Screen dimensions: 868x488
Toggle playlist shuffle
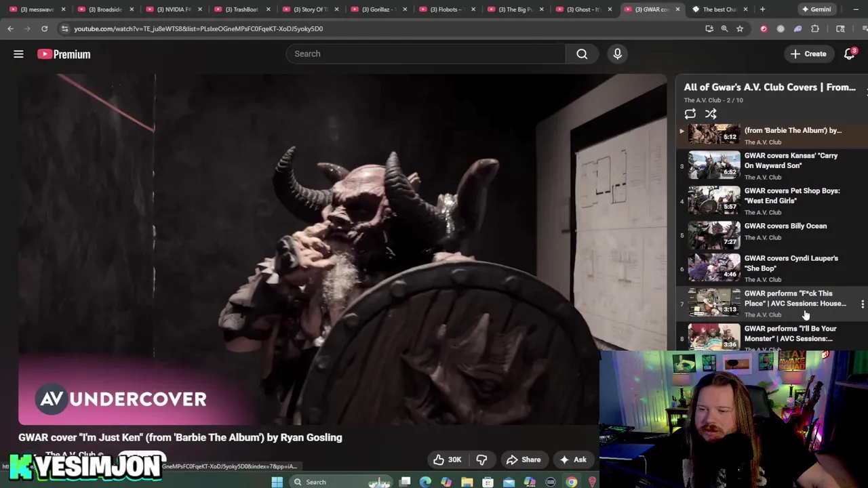click(711, 114)
